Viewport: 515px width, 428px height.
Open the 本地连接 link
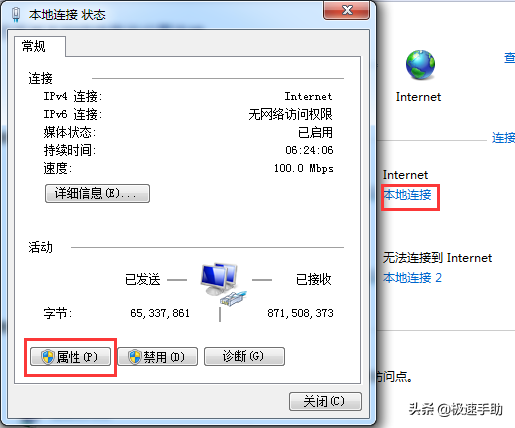point(407,195)
